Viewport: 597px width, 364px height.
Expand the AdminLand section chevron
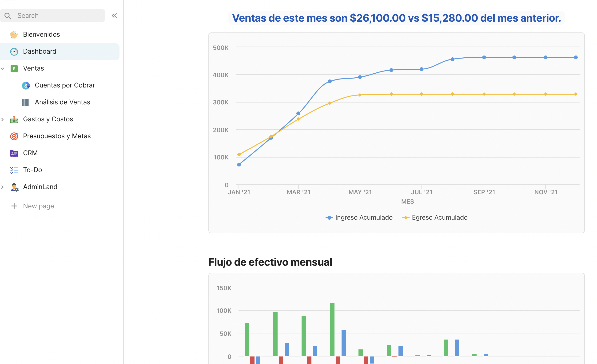[2, 187]
